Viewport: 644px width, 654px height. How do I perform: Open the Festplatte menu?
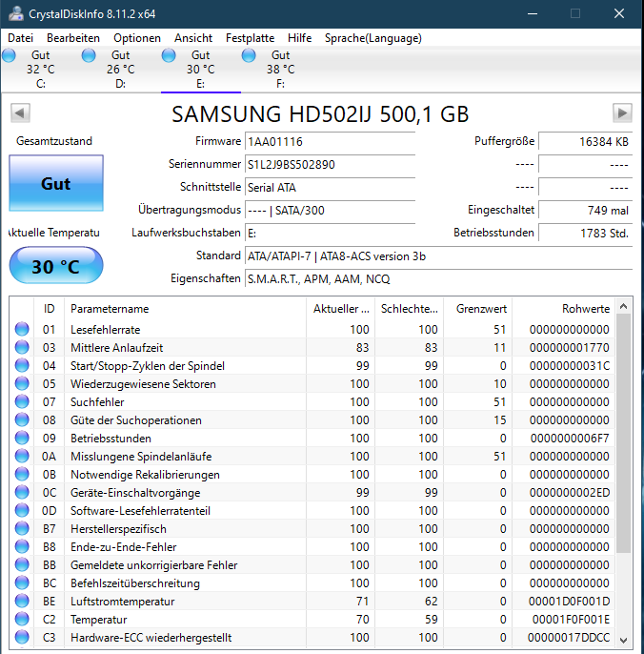(x=251, y=38)
